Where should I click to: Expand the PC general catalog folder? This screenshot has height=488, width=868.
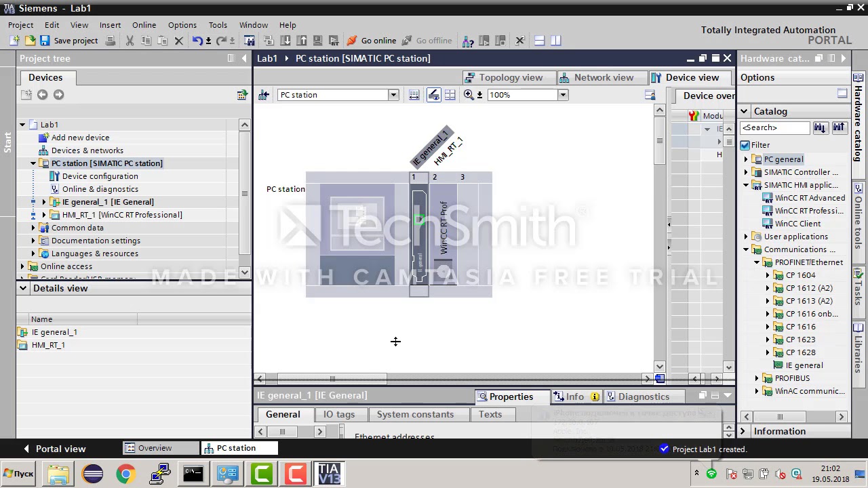pyautogui.click(x=746, y=159)
